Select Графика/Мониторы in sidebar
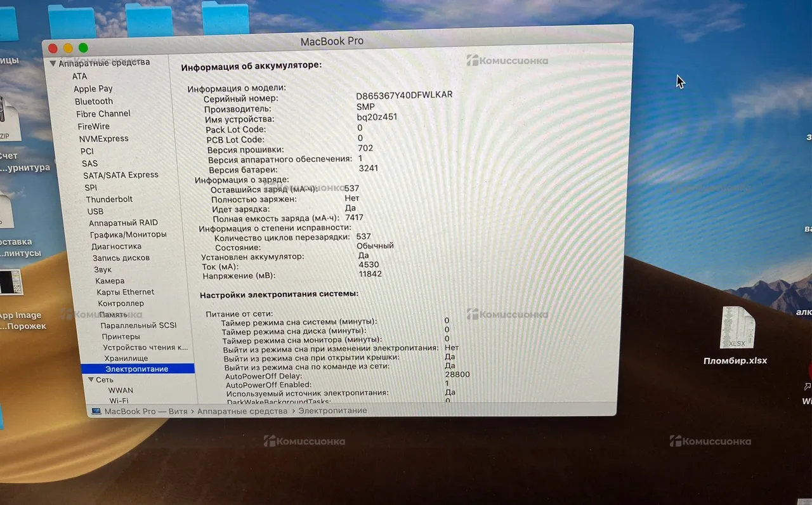Image resolution: width=812 pixels, height=505 pixels. click(128, 235)
